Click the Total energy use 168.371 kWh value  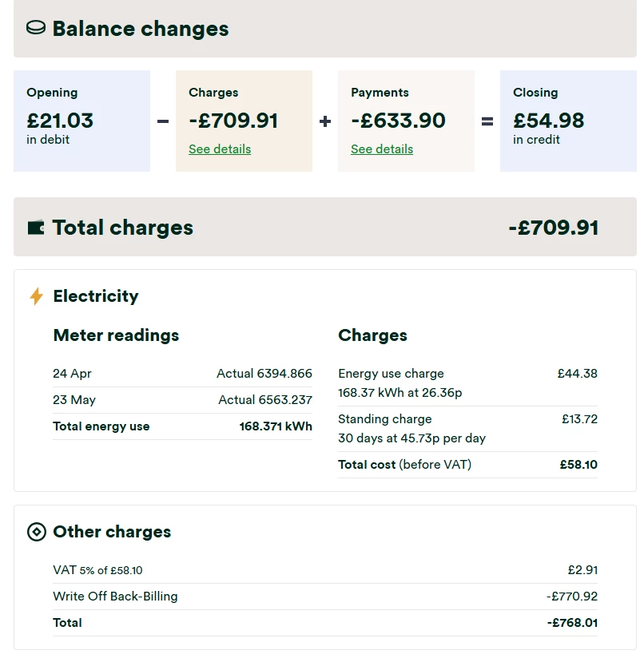pos(276,426)
